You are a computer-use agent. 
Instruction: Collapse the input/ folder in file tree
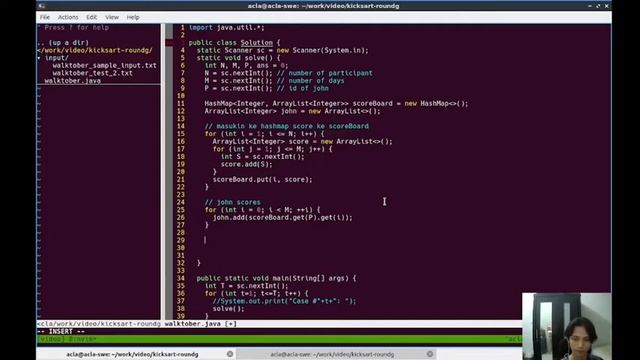[56, 58]
